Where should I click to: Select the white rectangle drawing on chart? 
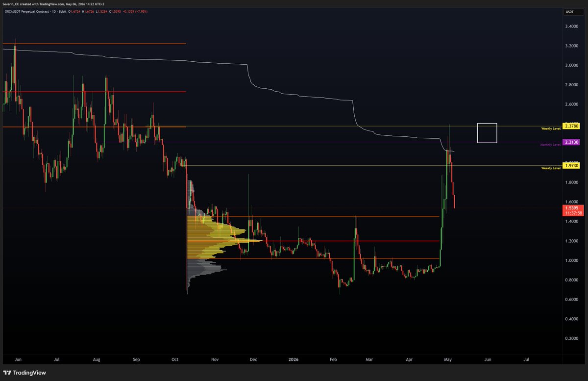coord(488,133)
